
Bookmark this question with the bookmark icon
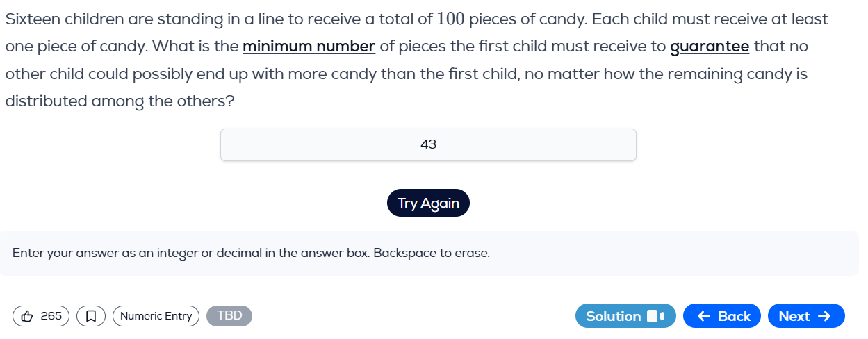tap(91, 316)
